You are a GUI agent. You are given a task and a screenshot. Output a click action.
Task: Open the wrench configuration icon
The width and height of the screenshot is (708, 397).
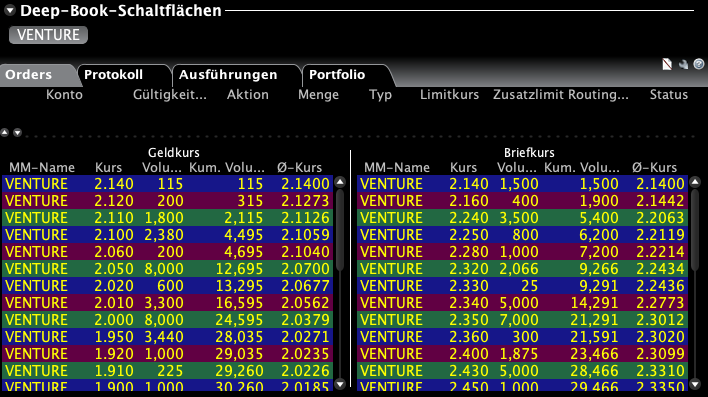[683, 65]
